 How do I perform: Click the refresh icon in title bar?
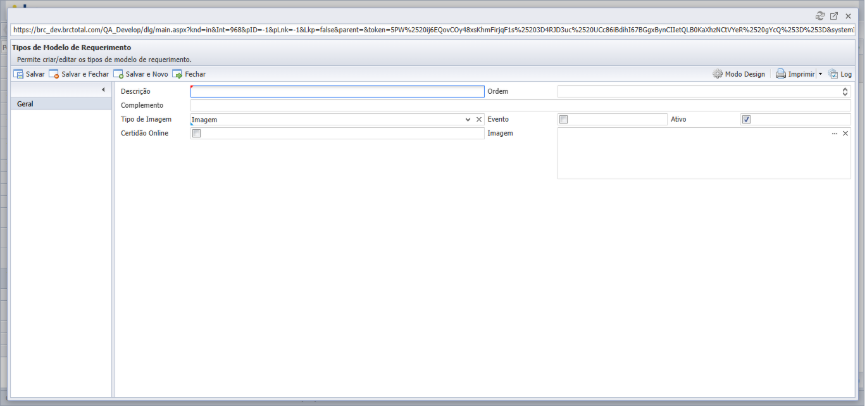click(820, 16)
